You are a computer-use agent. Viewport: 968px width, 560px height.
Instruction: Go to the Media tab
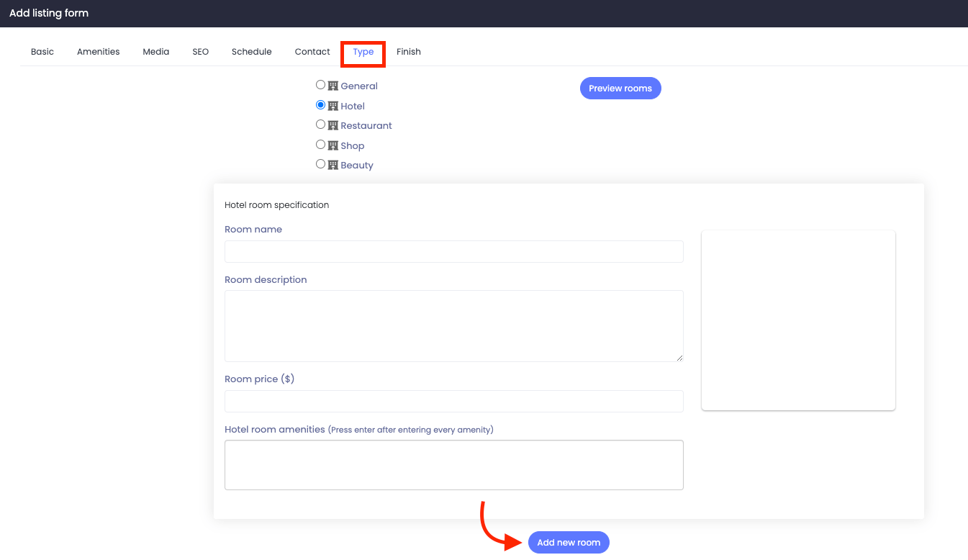[x=156, y=52]
